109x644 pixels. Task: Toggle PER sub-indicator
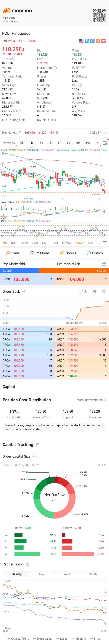[55, 243]
